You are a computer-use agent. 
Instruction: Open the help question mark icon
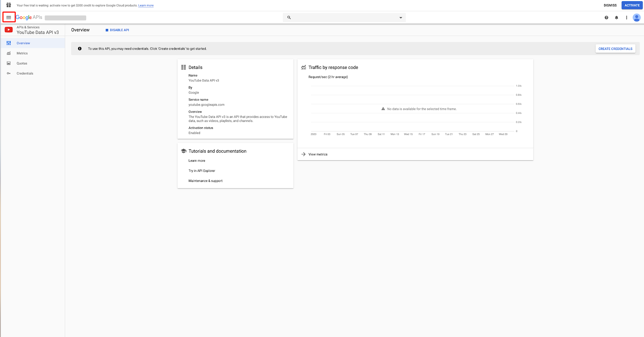606,17
